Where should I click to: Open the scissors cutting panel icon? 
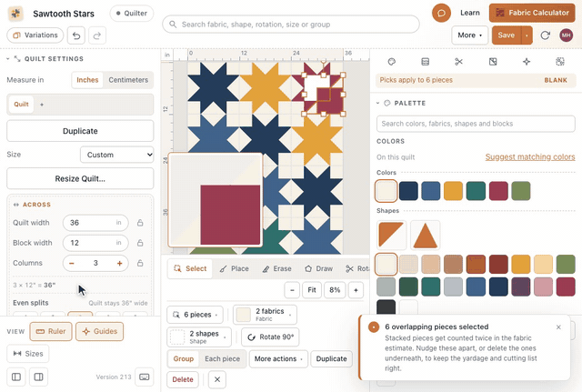click(x=458, y=62)
